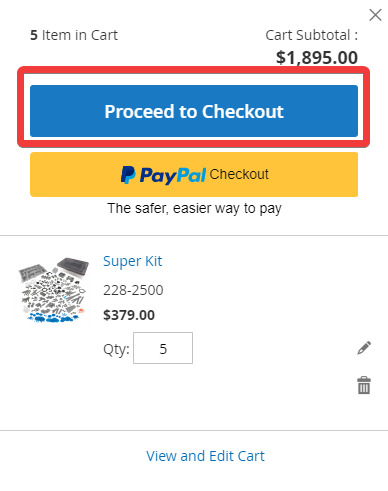Click the $379.00 Super Kit price
The image size is (388, 491).
click(x=129, y=315)
